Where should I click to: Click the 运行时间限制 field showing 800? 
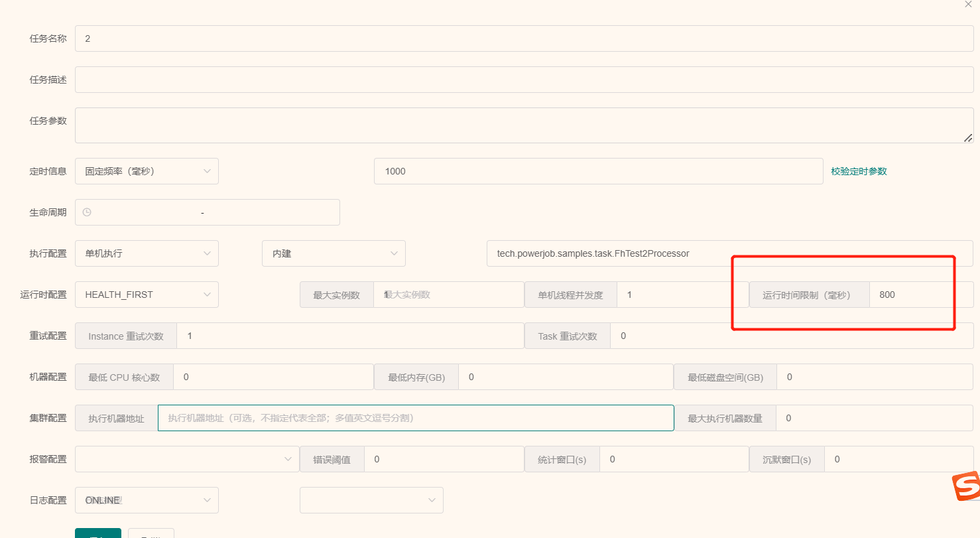pos(921,295)
